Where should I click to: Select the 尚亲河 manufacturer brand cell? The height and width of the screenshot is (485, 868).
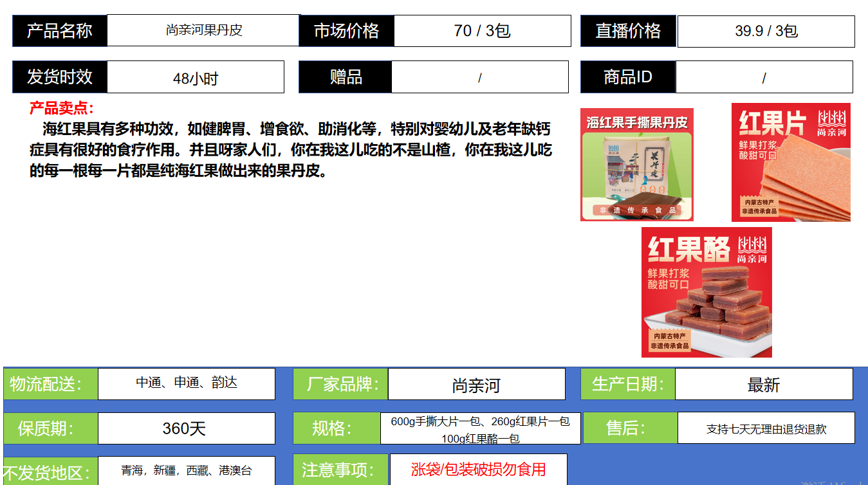tap(476, 385)
